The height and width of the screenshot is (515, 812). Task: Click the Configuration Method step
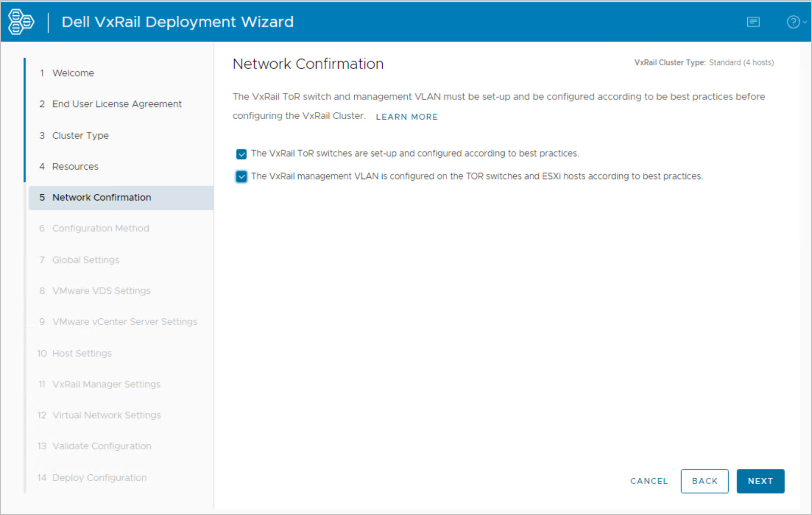[101, 229]
